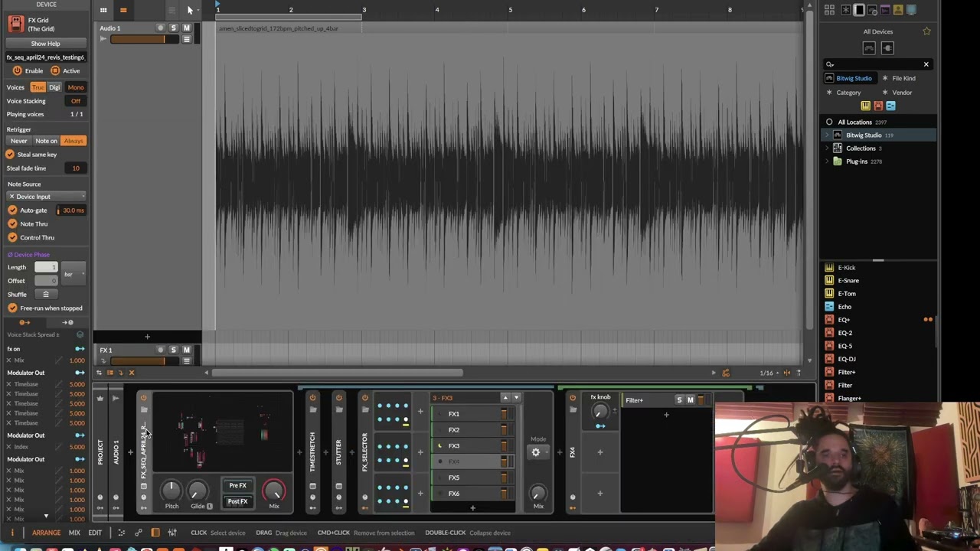Open the pointer tool selector
This screenshot has width=980, height=551.
point(190,10)
